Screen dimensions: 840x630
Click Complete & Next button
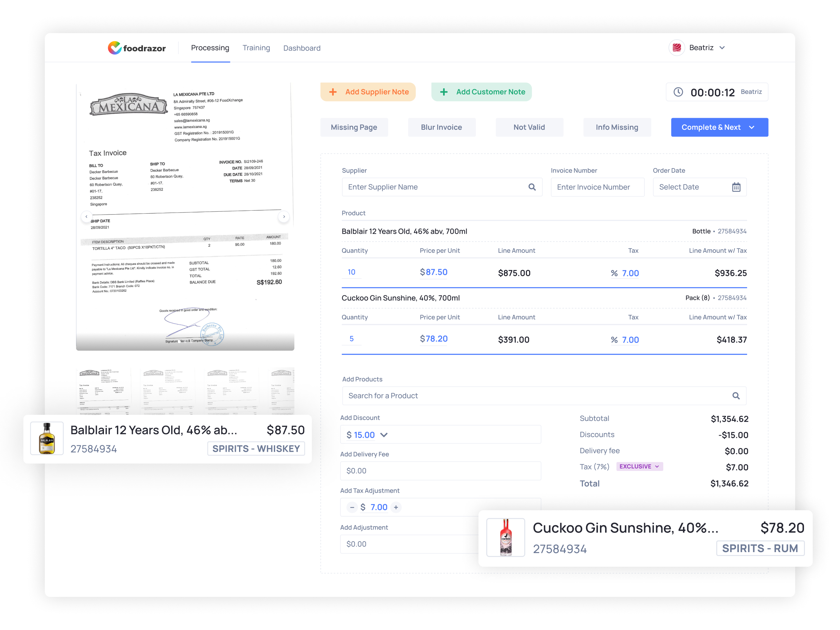[x=719, y=127]
